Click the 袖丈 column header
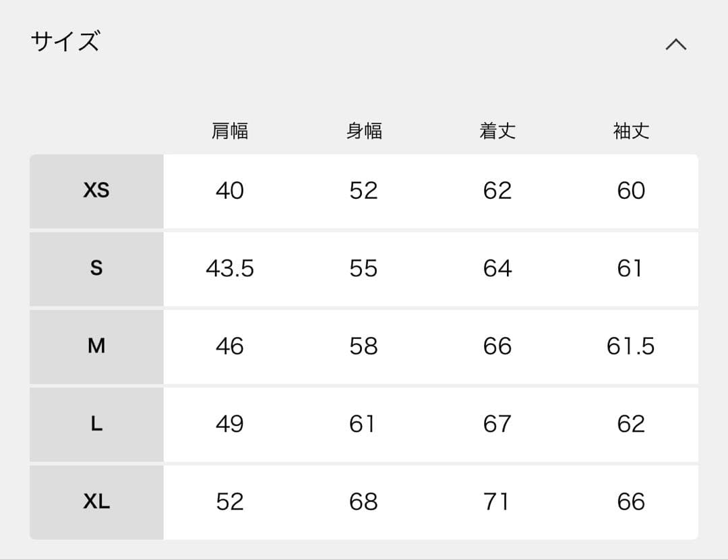 pyautogui.click(x=631, y=131)
